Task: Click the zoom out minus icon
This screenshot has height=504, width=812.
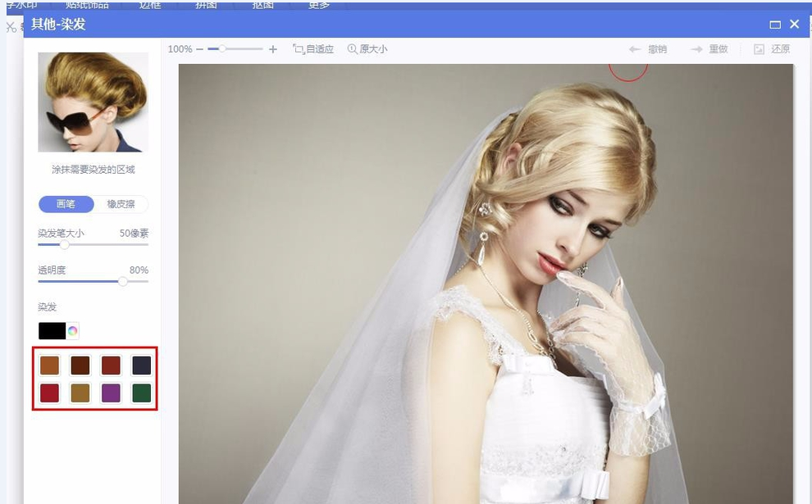Action: 200,49
